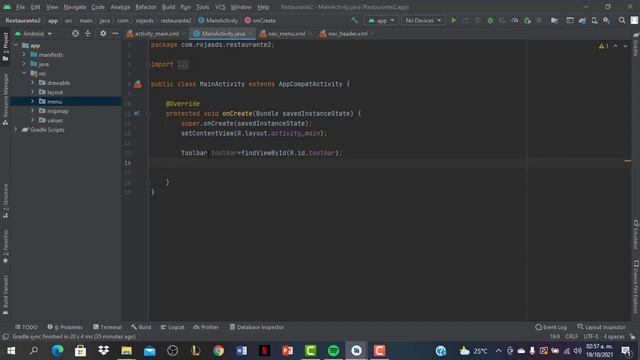Viewport: 640px width, 360px height.
Task: Open the app run configuration dropdown
Action: point(381,20)
